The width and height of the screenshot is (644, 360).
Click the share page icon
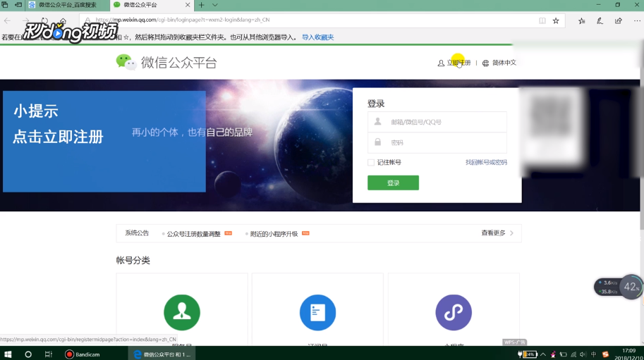[618, 20]
